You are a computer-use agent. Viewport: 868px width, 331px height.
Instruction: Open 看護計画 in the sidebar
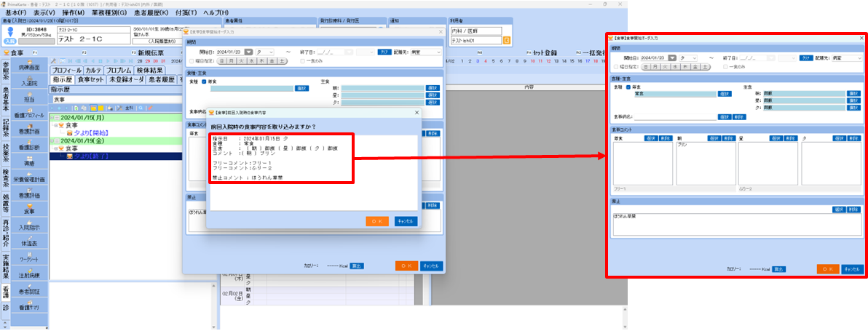29,128
